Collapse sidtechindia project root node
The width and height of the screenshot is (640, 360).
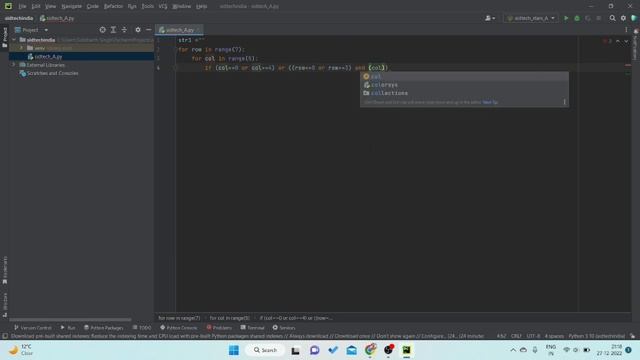click(14, 40)
